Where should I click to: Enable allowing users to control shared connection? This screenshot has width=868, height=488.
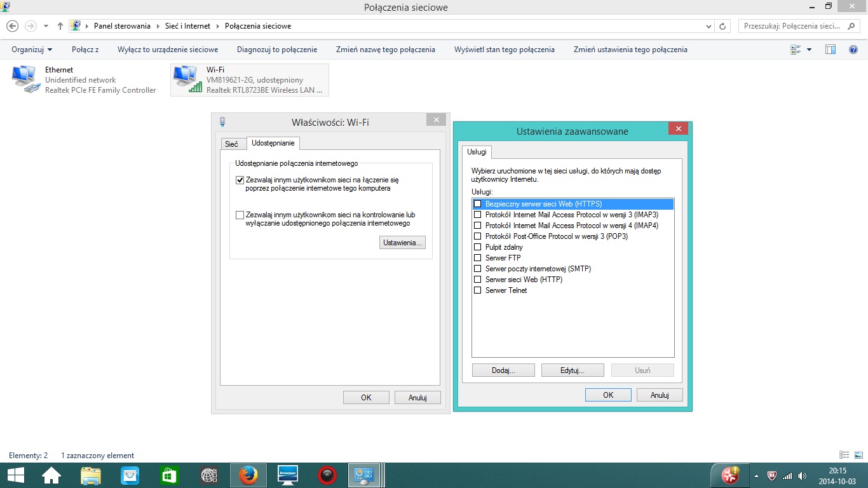click(240, 215)
